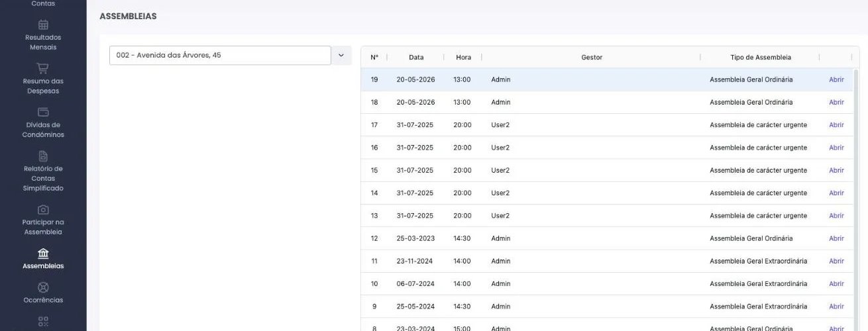Screen dimensions: 868x331
Task: Click the hour 14:30 in row 12
Action: [x=462, y=238]
